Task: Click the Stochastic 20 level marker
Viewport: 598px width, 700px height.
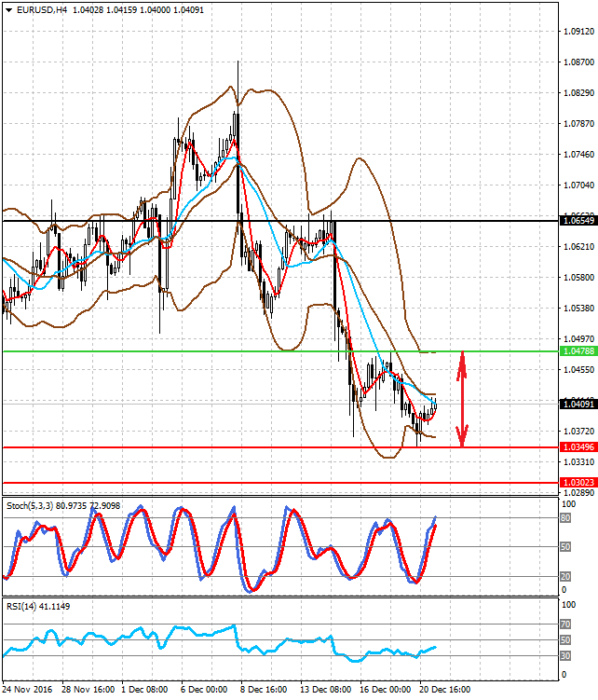Action: coord(565,576)
